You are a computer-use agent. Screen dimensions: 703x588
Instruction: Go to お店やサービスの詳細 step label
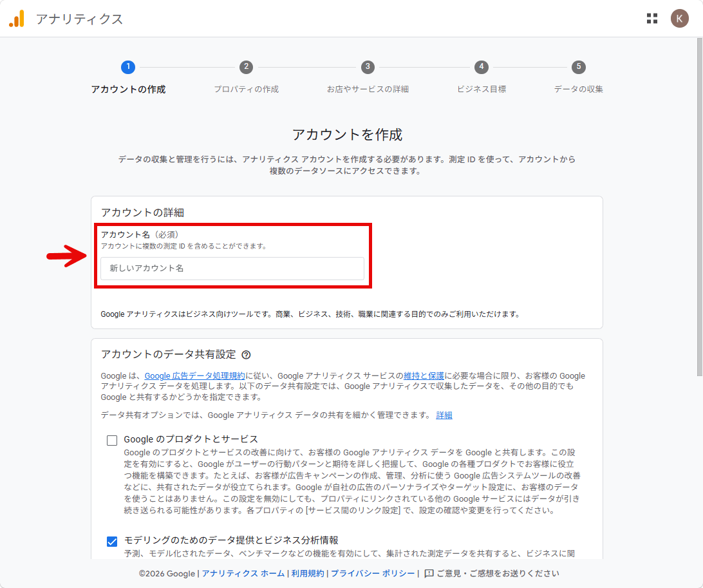coord(368,90)
